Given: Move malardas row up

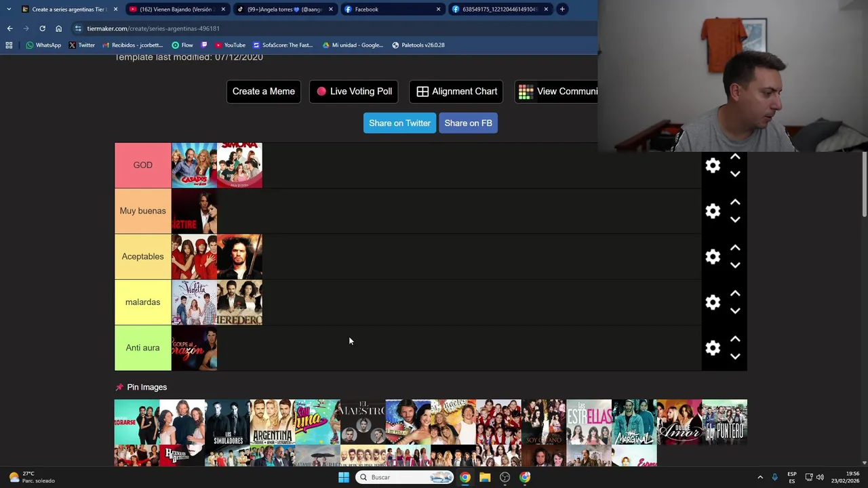Looking at the screenshot, I should 735,293.
